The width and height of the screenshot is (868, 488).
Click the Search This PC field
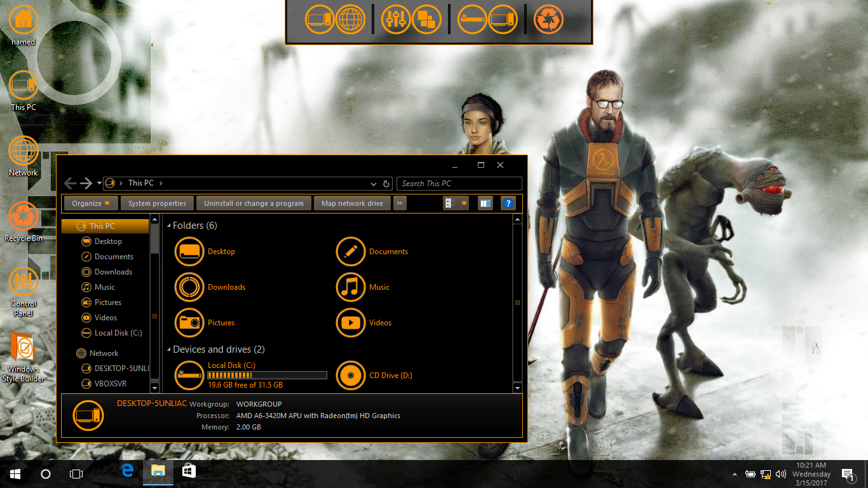[x=459, y=184]
